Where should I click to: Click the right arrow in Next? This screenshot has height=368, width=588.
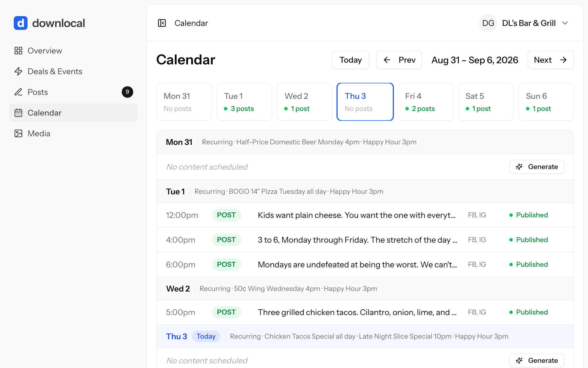(x=563, y=60)
